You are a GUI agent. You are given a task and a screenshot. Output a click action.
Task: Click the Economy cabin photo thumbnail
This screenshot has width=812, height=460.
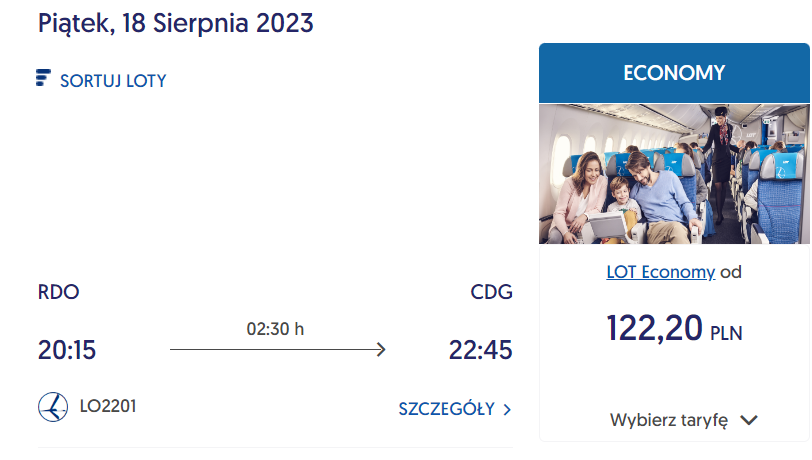pyautogui.click(x=674, y=174)
